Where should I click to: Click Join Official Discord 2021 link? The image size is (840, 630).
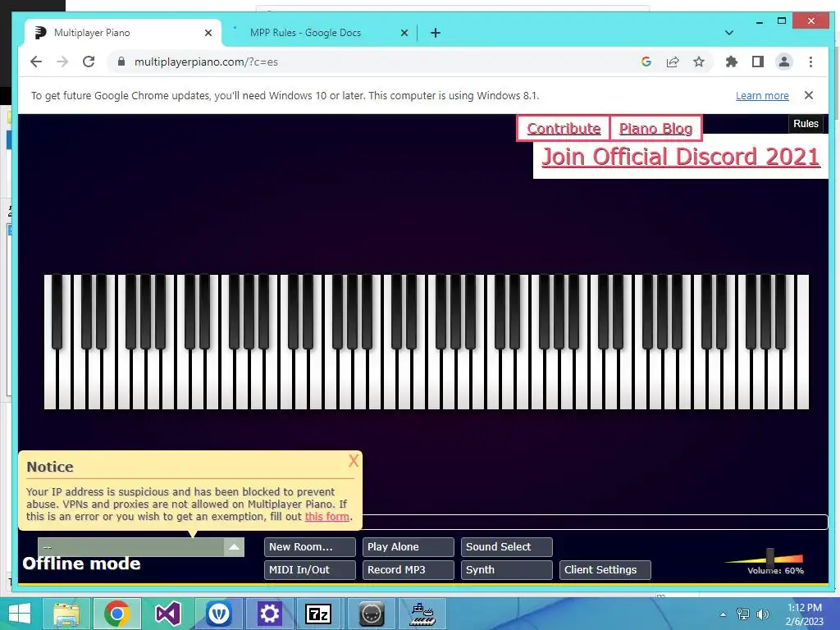point(680,157)
